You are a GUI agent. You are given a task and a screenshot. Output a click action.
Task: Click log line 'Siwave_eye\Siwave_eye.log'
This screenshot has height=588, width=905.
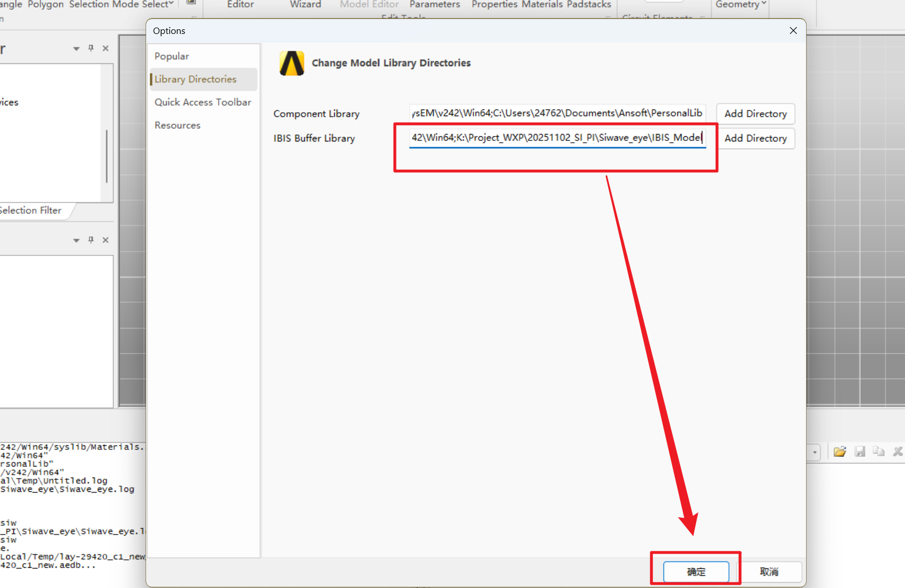coord(67,490)
